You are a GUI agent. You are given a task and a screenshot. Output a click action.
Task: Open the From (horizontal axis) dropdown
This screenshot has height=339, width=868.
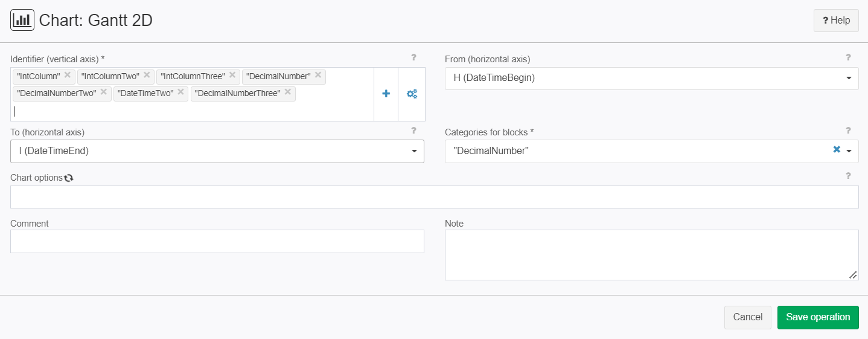651,78
